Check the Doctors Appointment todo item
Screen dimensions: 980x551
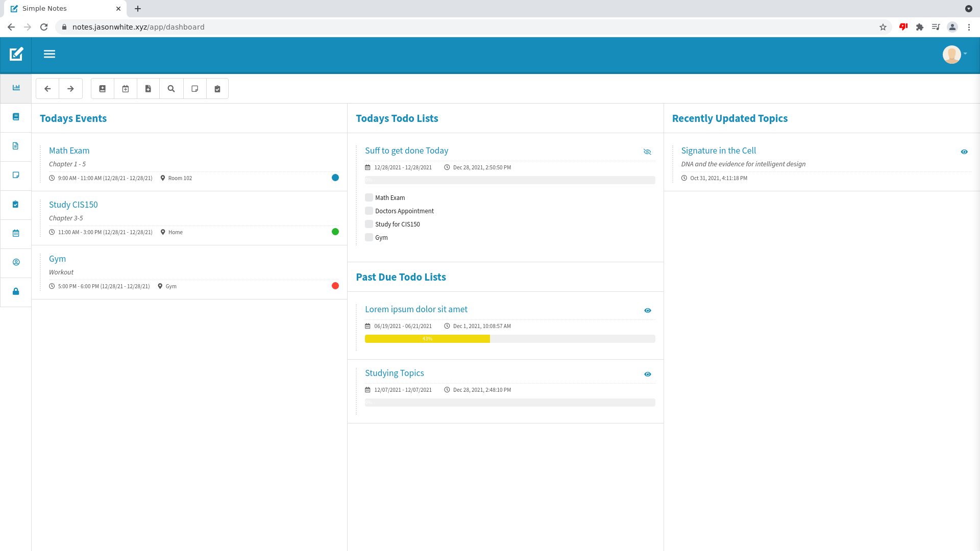click(x=369, y=211)
